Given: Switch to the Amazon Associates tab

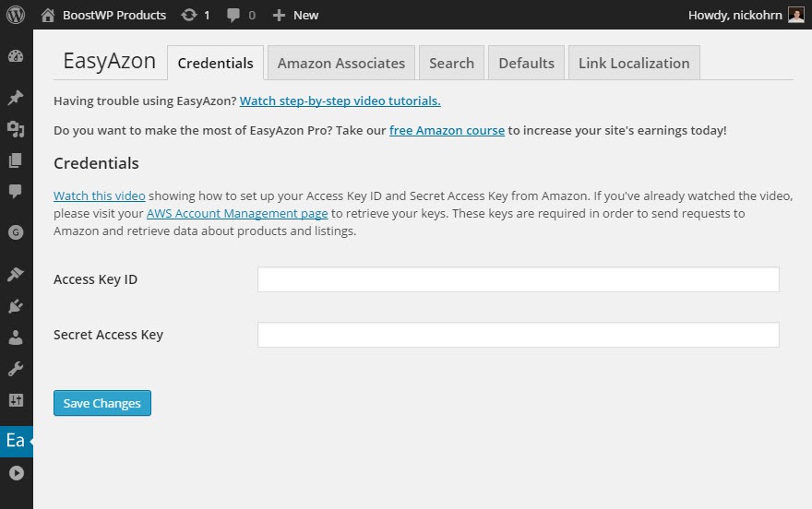Looking at the screenshot, I should [341, 63].
